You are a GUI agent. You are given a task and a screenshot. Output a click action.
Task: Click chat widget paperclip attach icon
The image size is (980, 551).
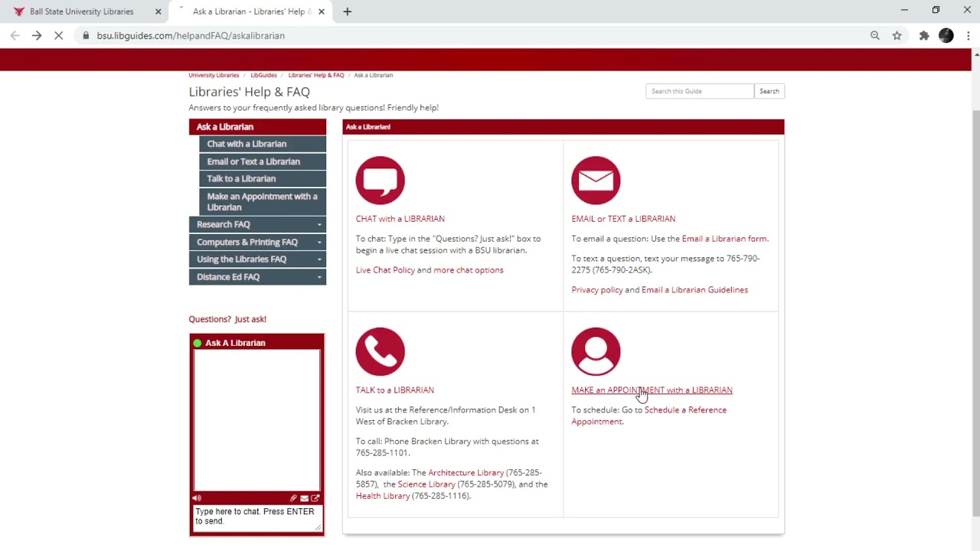(x=293, y=498)
